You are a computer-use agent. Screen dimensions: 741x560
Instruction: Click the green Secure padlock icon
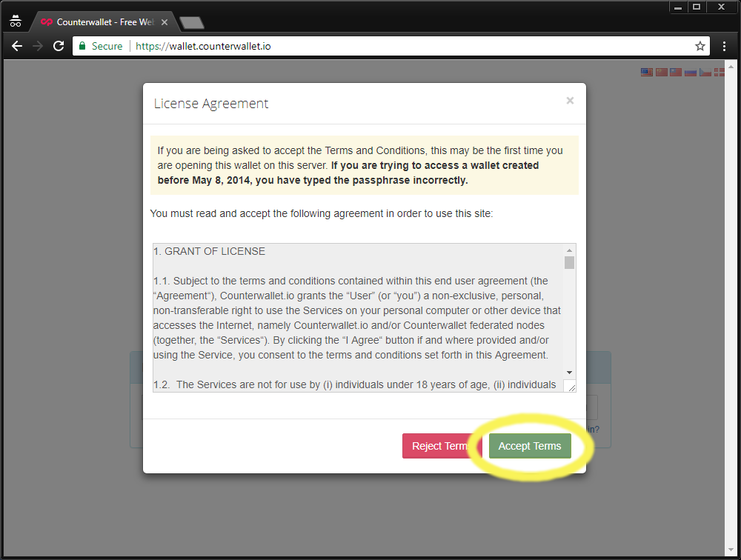point(82,46)
